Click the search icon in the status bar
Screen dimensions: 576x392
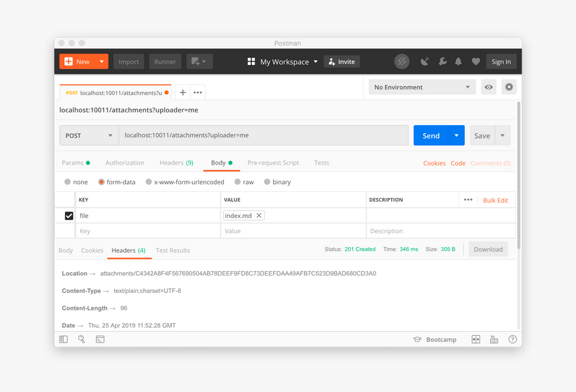(82, 339)
